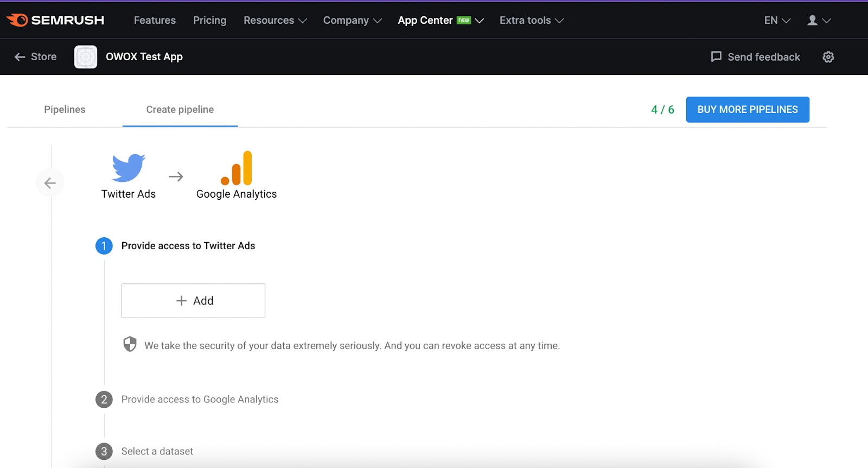
Task: Expand the Company dropdown menu
Action: click(x=353, y=20)
